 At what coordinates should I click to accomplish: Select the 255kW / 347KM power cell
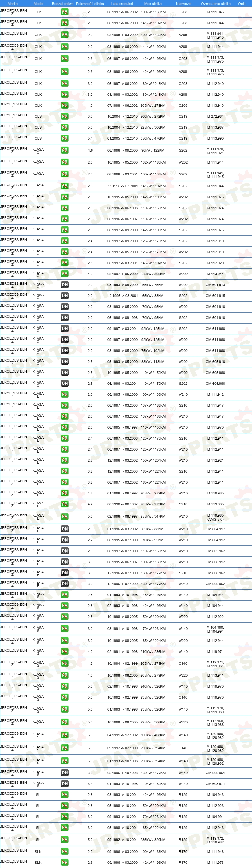(x=153, y=516)
